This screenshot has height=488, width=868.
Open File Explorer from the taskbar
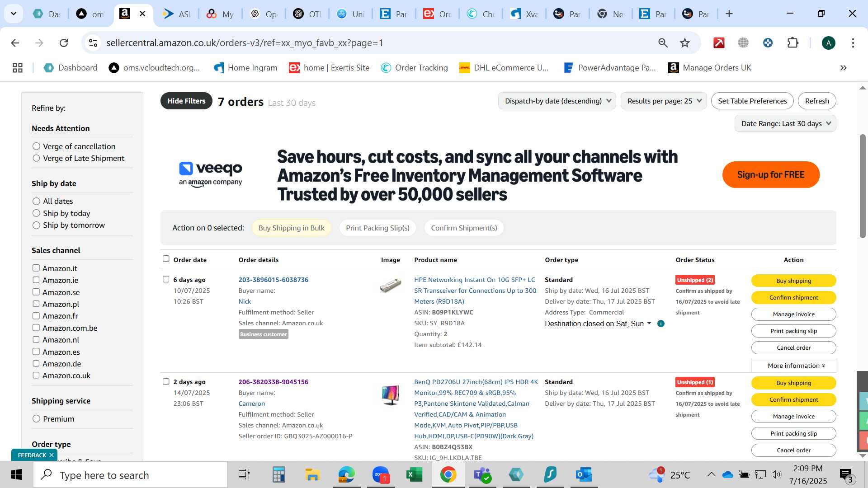(312, 475)
